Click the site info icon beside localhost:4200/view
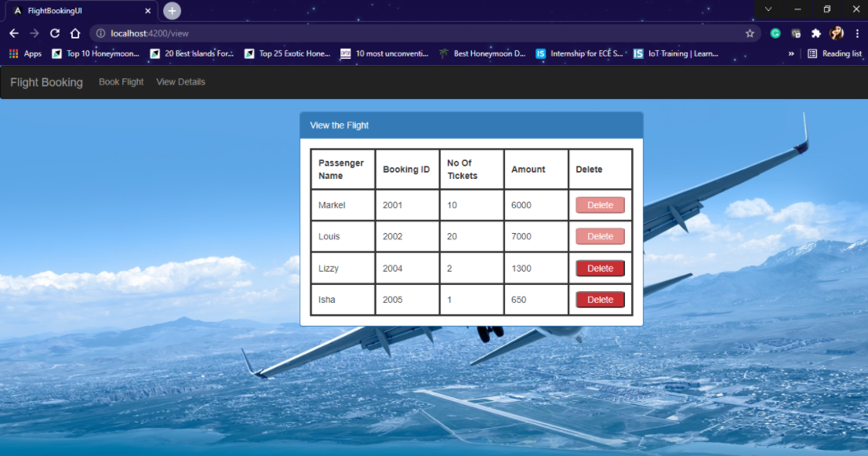This screenshot has width=868, height=456. [x=100, y=34]
